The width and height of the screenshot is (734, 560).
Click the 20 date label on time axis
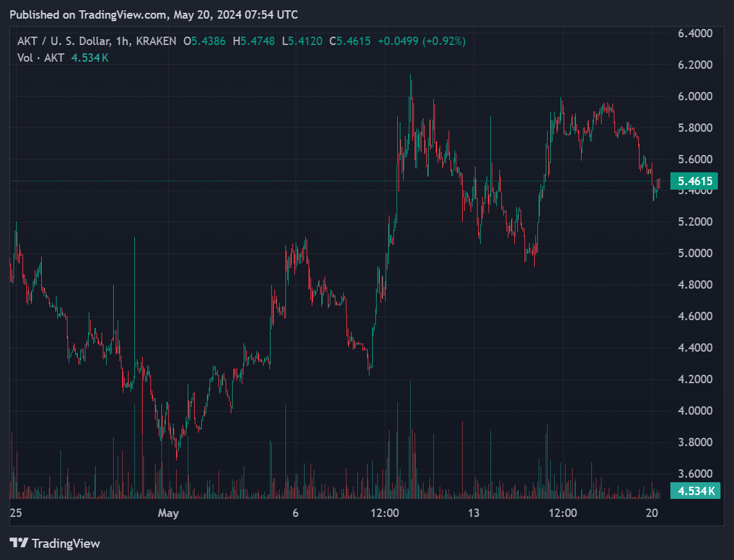point(652,513)
